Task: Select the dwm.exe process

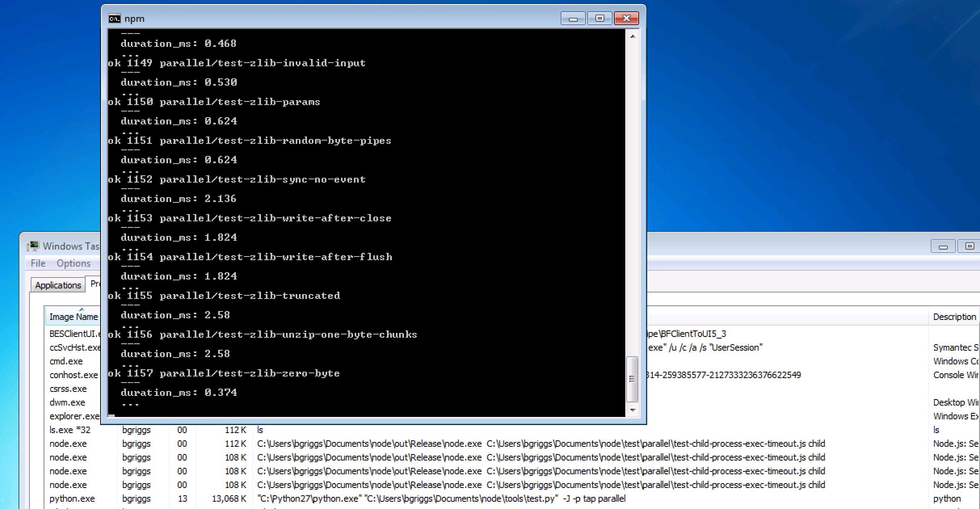Action: click(x=67, y=402)
